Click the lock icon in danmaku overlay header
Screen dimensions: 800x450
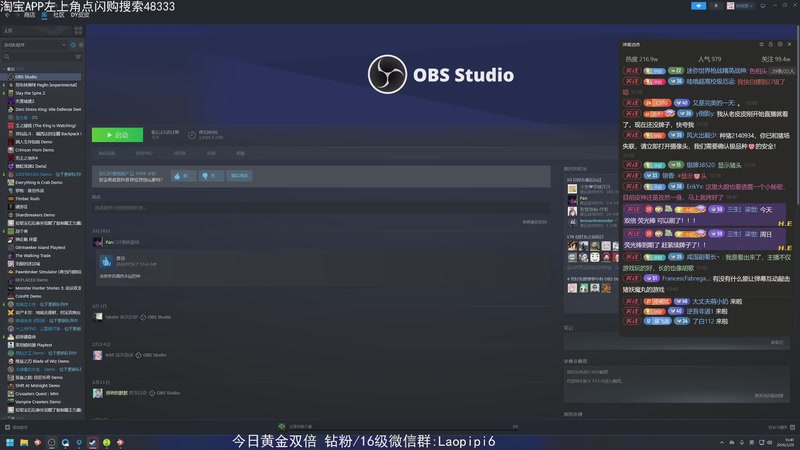point(770,44)
